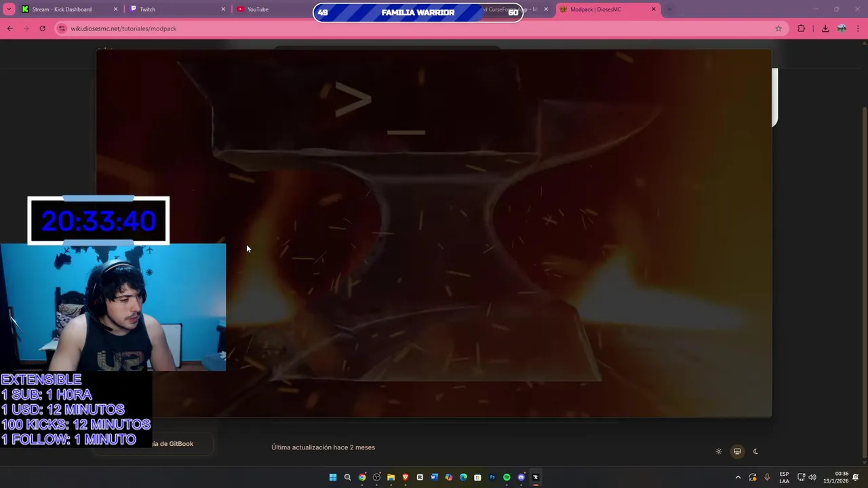Open the browser extensions puzzle icon
Screen dimensions: 868x488
(x=802, y=28)
